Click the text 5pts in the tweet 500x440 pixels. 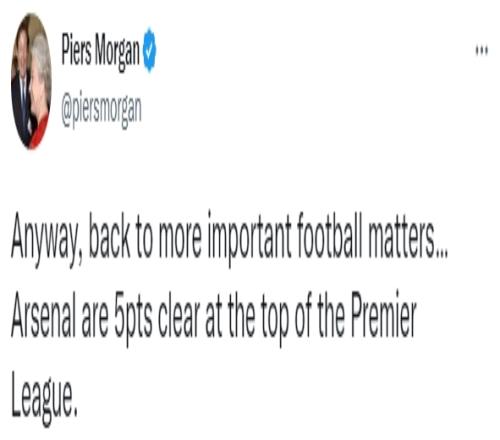[133, 319]
